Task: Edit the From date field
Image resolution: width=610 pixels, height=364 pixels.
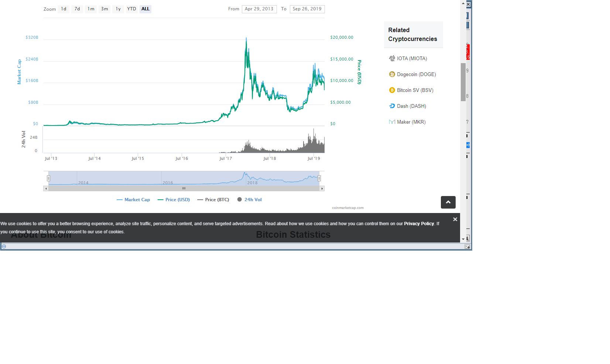Action: (x=259, y=9)
